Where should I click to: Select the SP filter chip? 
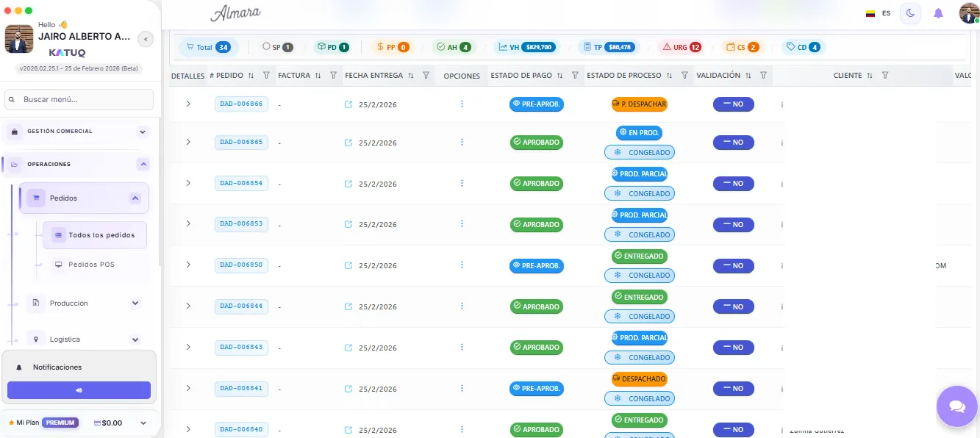pos(278,47)
